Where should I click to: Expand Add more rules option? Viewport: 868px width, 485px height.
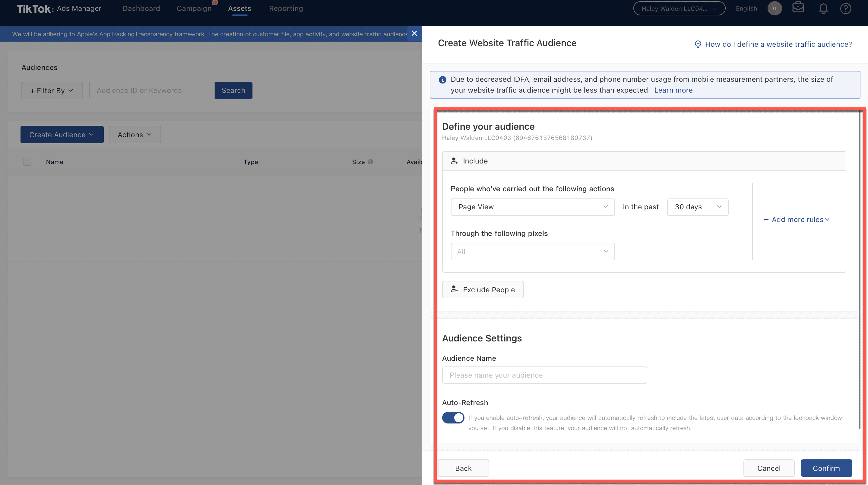click(x=796, y=219)
